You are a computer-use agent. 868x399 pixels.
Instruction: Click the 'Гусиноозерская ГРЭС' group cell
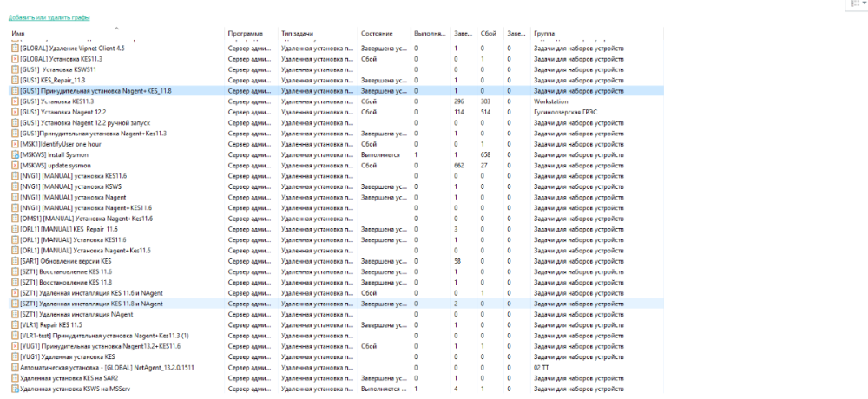(565, 113)
